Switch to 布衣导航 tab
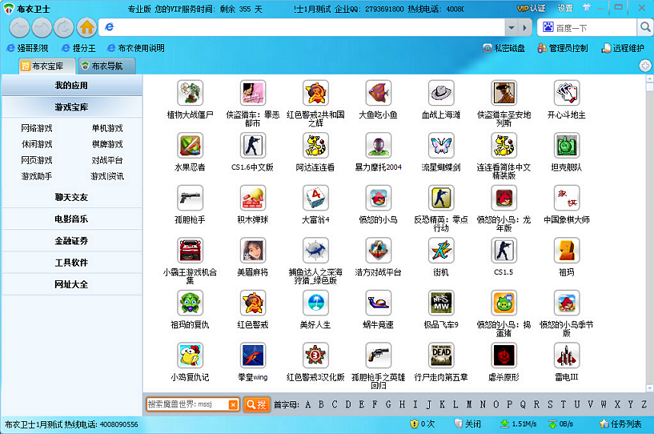The height and width of the screenshot is (434, 654). tap(107, 66)
